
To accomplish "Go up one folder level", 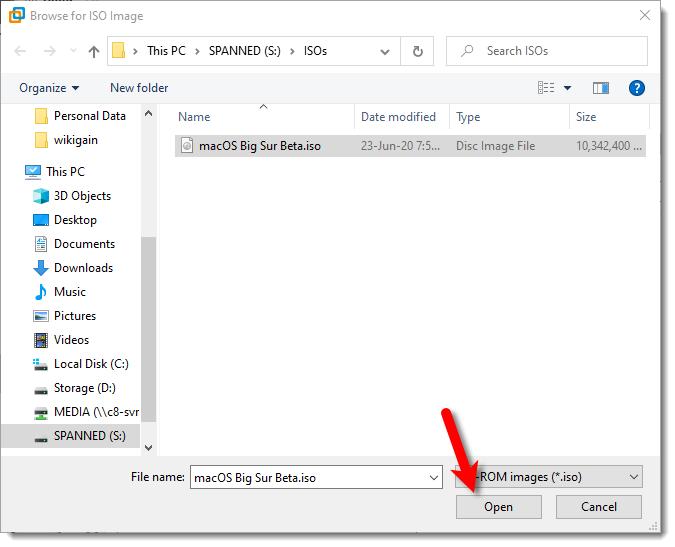I will click(93, 51).
